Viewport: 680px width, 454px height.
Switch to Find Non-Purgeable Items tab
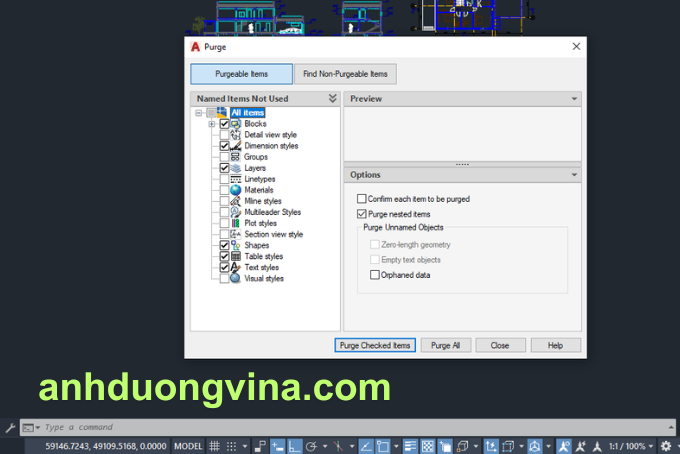click(x=346, y=74)
